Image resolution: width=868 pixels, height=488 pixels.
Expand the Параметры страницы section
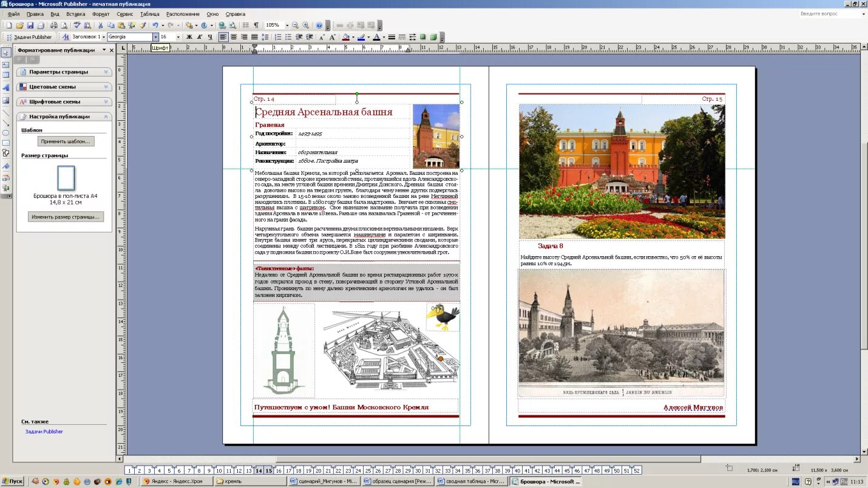click(x=64, y=72)
